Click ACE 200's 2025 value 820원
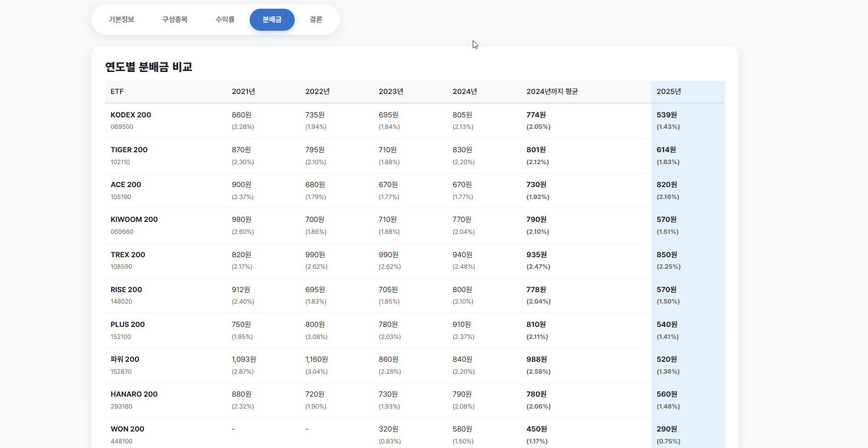Image resolution: width=868 pixels, height=448 pixels. tap(667, 185)
